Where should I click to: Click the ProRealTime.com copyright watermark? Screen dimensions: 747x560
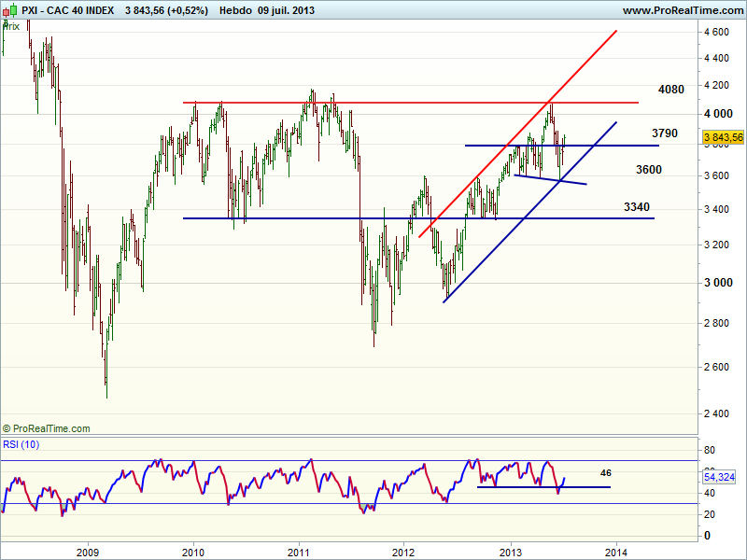[x=47, y=428]
